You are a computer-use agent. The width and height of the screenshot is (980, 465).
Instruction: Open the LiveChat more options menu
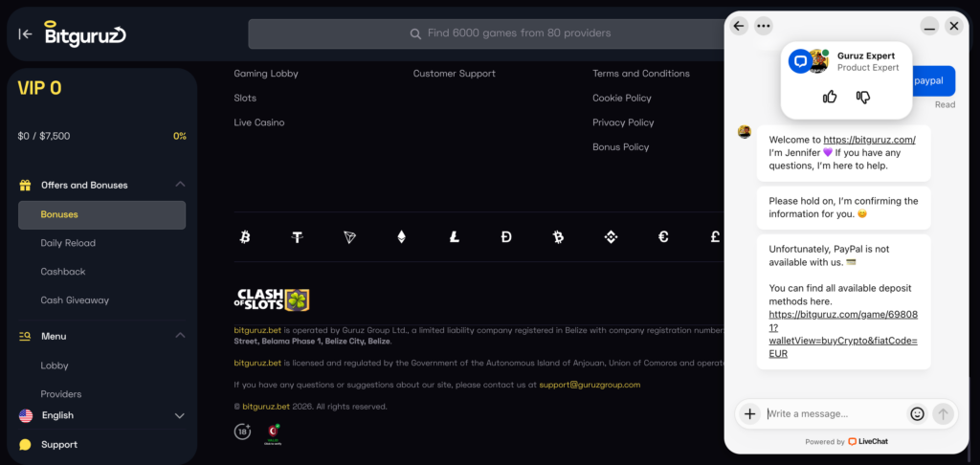point(763,26)
